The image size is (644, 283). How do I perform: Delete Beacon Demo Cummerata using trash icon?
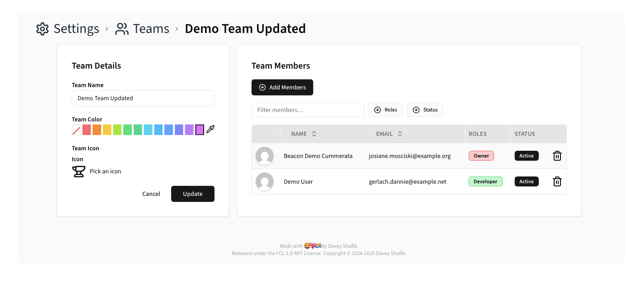[557, 155]
